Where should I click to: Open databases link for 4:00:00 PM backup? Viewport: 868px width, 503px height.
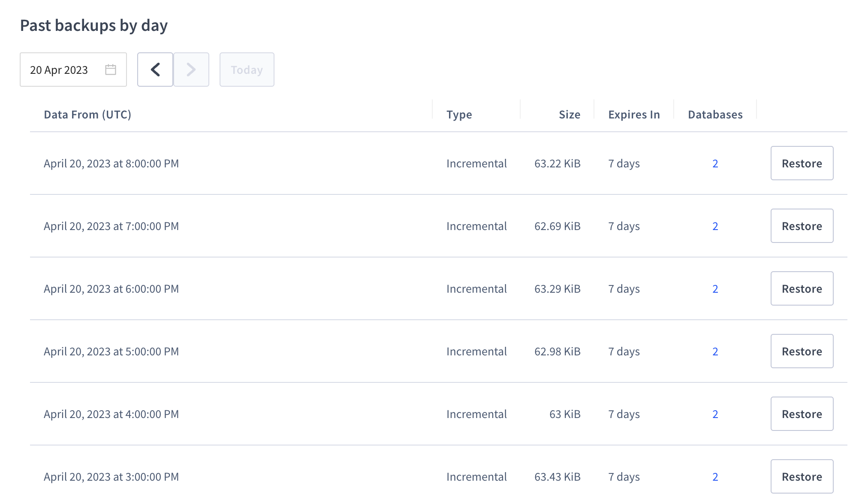click(x=715, y=414)
